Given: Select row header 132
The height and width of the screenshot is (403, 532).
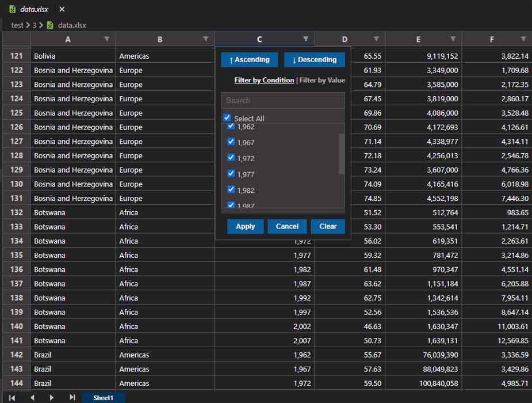Looking at the screenshot, I should click(16, 212).
